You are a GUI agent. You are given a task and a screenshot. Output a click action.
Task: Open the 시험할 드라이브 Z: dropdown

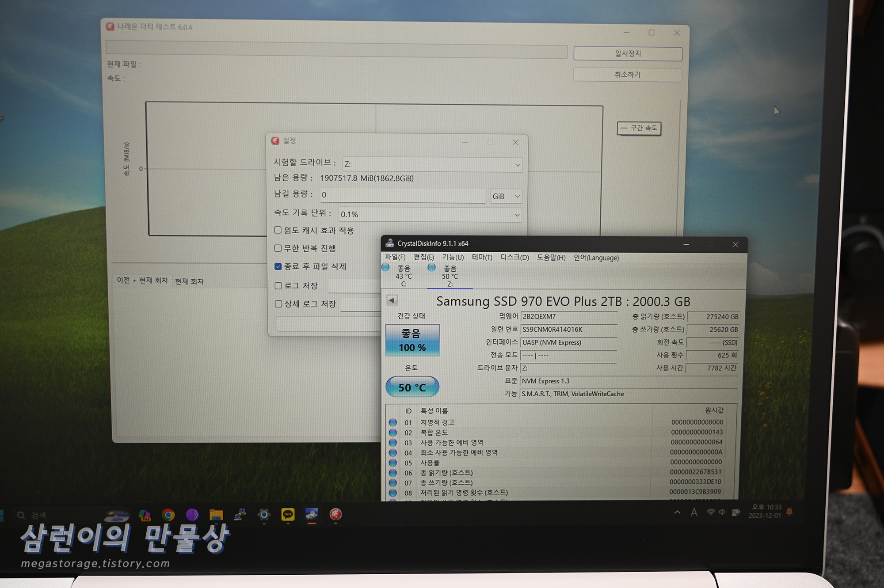(432, 164)
